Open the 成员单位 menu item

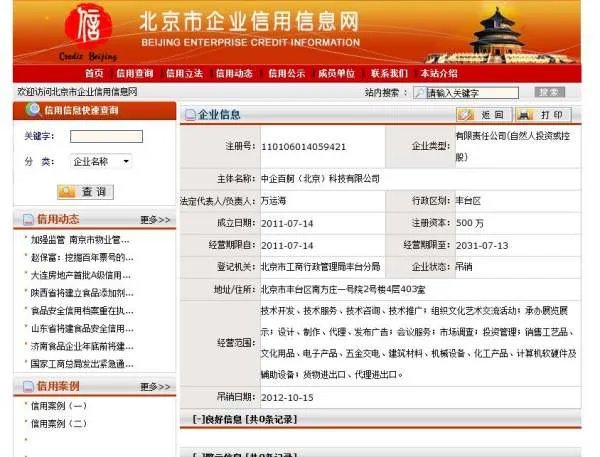(x=336, y=73)
